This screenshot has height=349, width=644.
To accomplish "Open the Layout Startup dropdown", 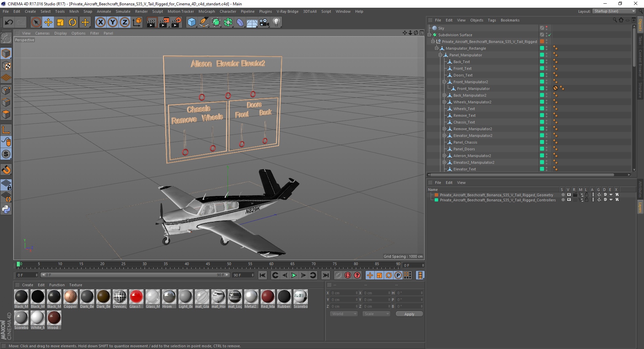I will coord(614,11).
